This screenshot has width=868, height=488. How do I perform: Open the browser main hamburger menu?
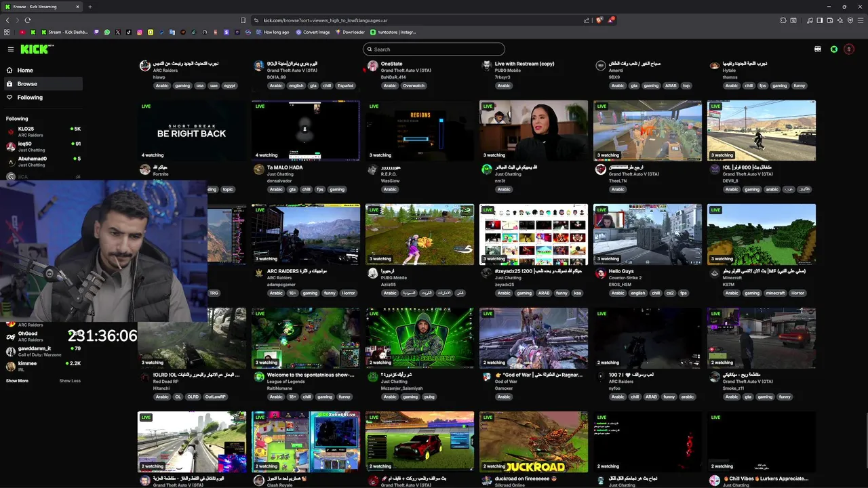pos(861,20)
